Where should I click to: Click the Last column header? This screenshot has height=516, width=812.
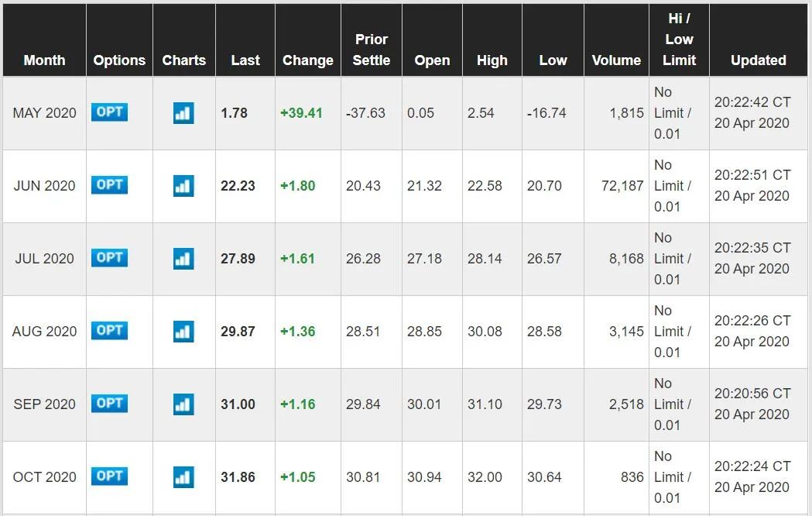[245, 60]
